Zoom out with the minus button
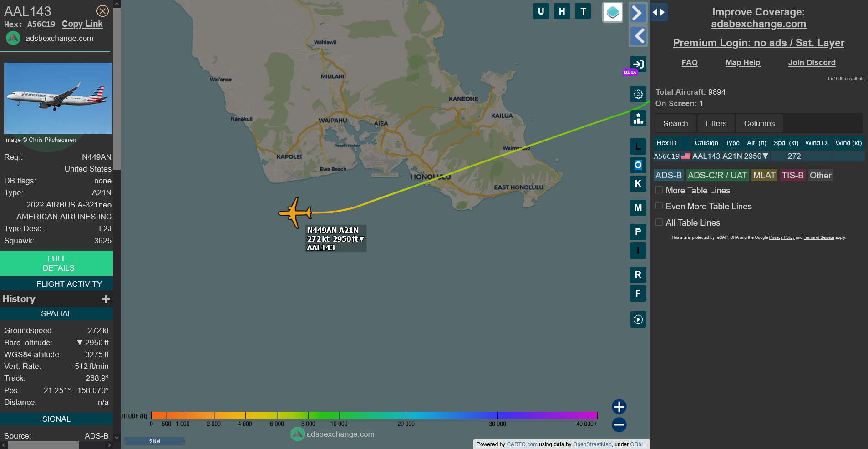This screenshot has height=449, width=868. pyautogui.click(x=619, y=425)
